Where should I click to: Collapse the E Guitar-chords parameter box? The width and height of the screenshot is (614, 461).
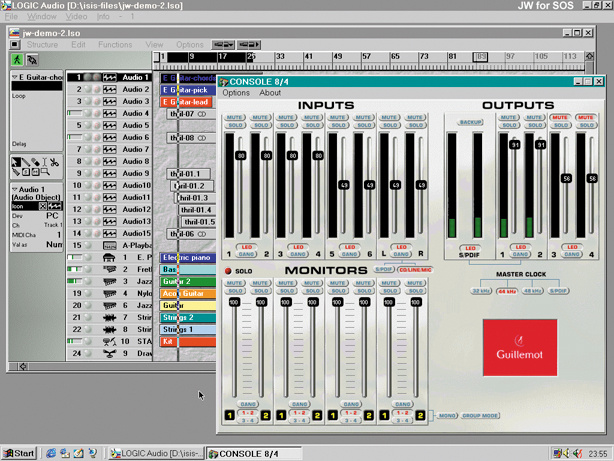14,77
